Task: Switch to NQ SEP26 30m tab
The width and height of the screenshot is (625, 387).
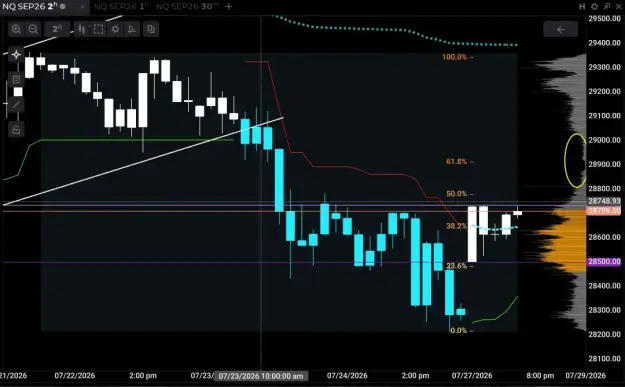Action: [187, 6]
